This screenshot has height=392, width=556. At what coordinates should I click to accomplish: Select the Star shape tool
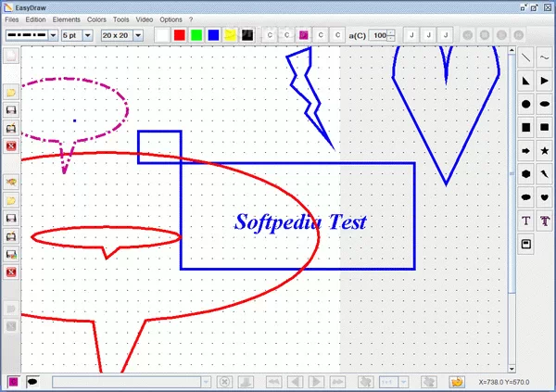tap(544, 151)
